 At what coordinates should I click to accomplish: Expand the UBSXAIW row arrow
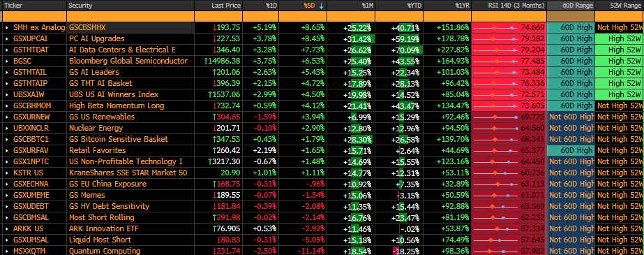[x=7, y=94]
